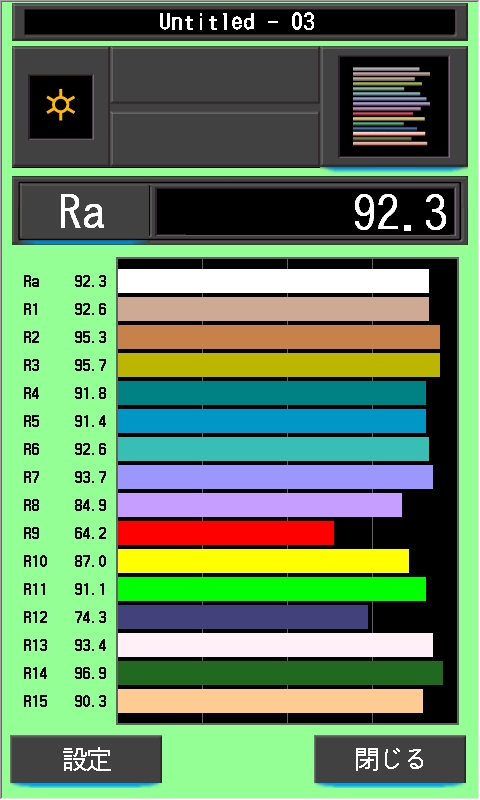Click the 設定 settings button
Viewport: 480px width, 800px height.
pos(86,759)
